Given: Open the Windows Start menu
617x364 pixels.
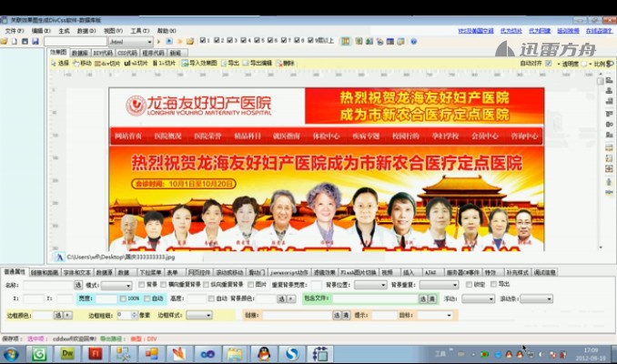Looking at the screenshot, I should click(x=11, y=355).
